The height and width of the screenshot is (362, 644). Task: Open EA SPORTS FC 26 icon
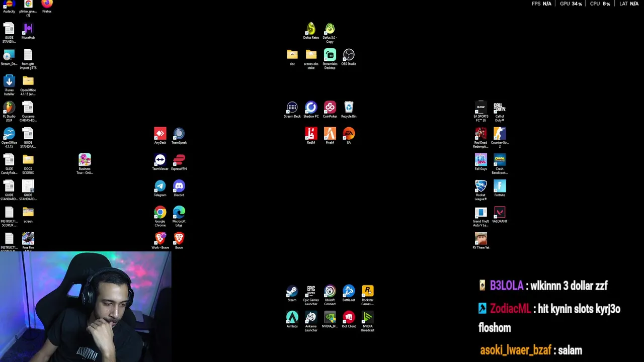coord(481,112)
